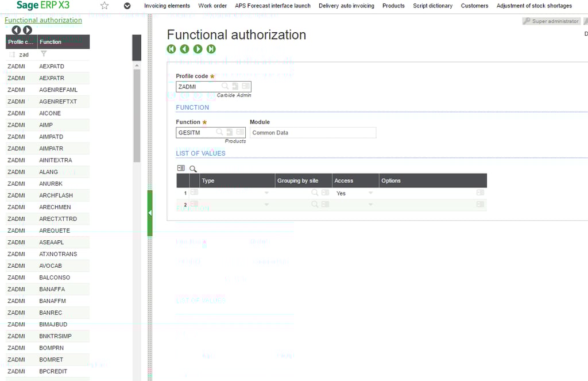This screenshot has height=381, width=588.
Task: Click jump-to icon in Function field
Action: point(230,132)
